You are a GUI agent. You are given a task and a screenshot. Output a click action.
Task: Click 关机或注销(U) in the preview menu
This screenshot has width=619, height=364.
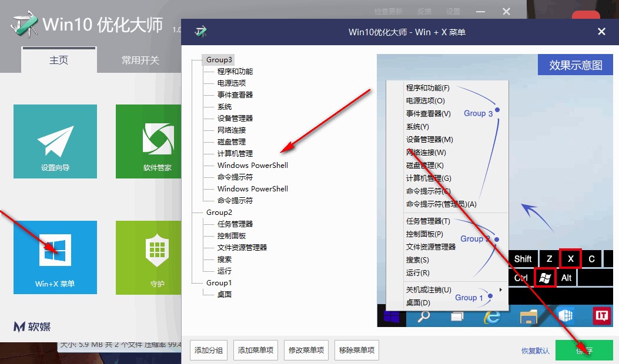pyautogui.click(x=429, y=290)
